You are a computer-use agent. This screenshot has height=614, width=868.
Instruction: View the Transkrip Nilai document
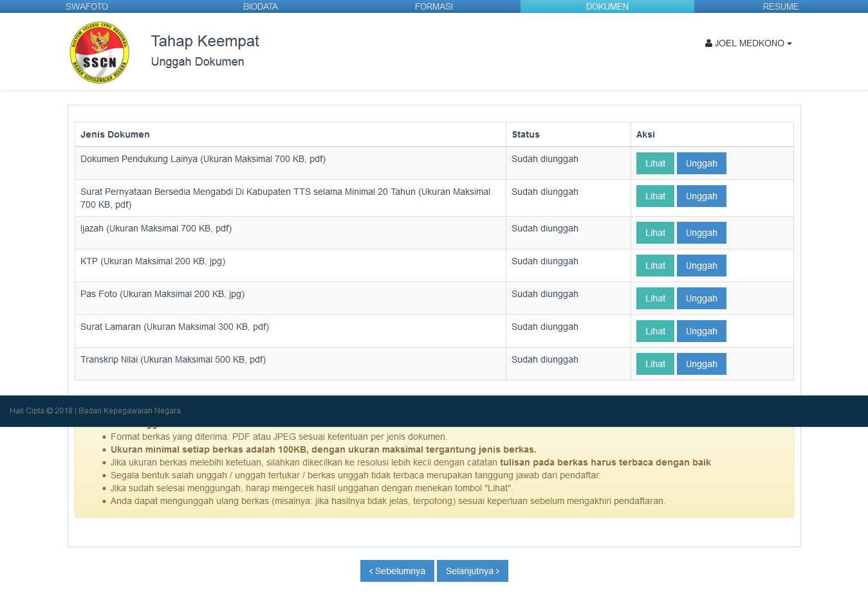(x=655, y=364)
